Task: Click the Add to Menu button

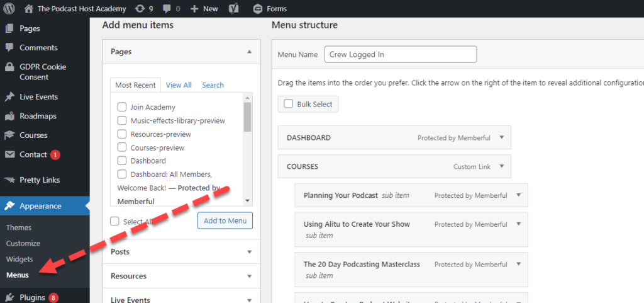Action: [x=225, y=220]
